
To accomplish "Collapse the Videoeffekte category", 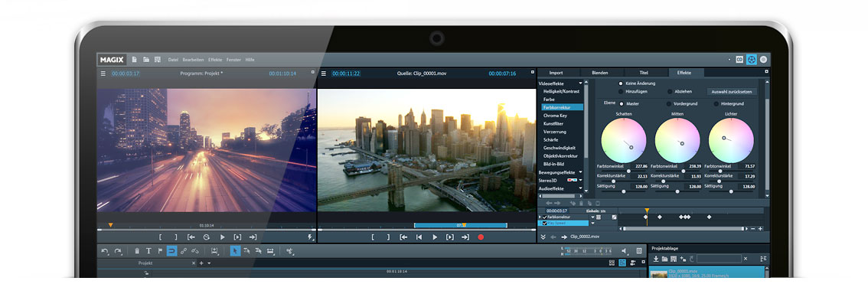I will (x=580, y=83).
